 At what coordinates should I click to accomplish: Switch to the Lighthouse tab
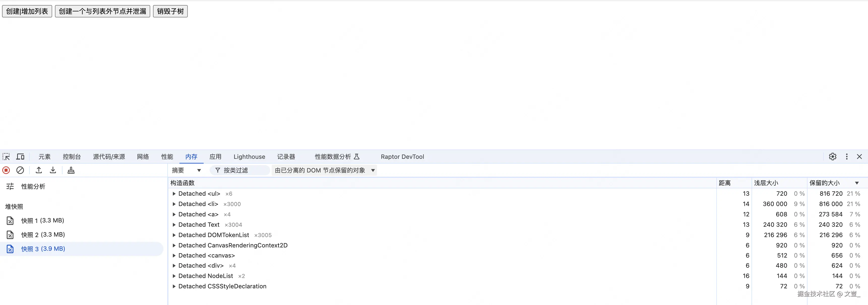click(x=249, y=157)
